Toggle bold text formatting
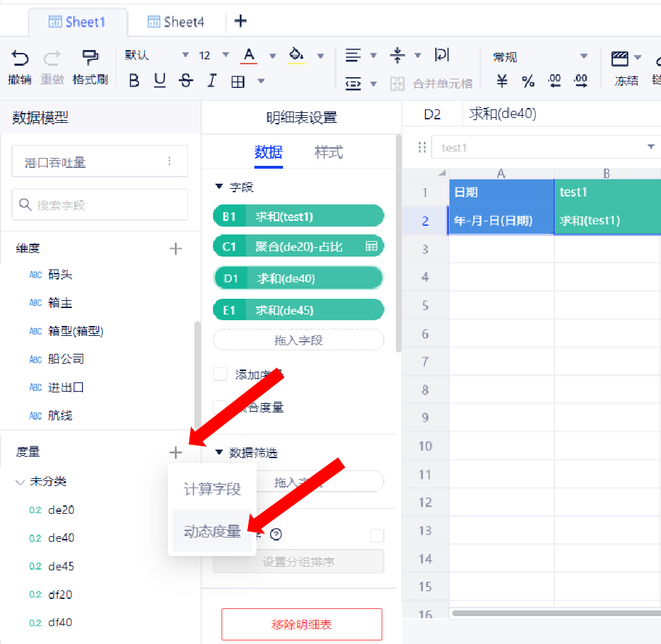Image resolution: width=661 pixels, height=644 pixels. pos(134,81)
